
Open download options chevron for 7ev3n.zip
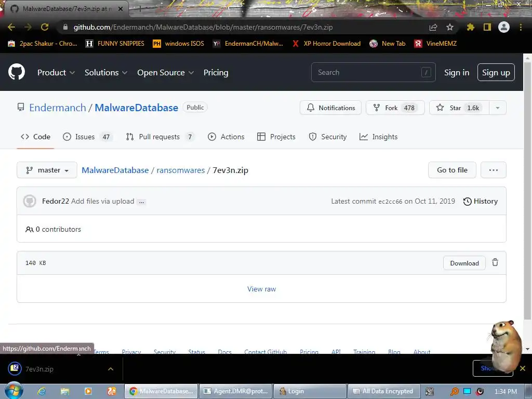coord(111,369)
